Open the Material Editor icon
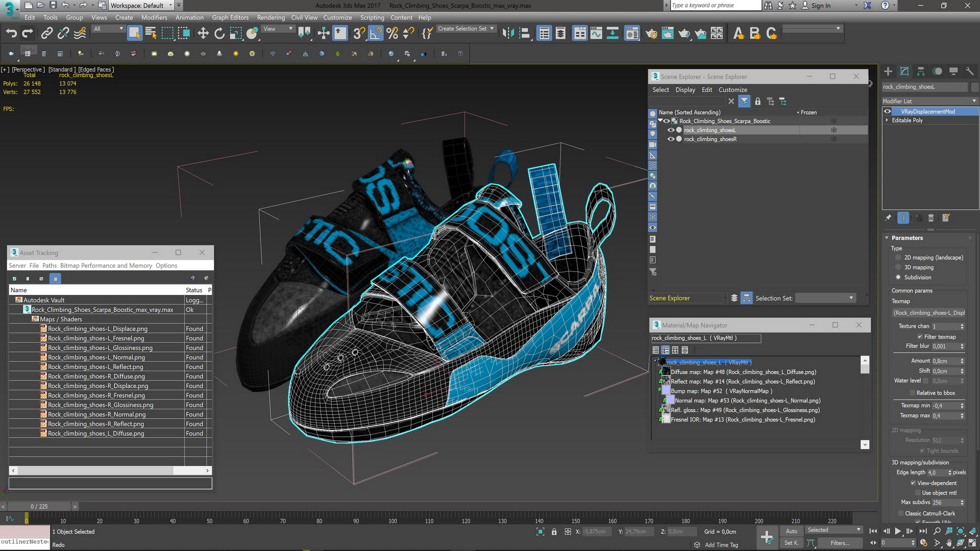Screen dimensions: 980x551 tap(632, 34)
